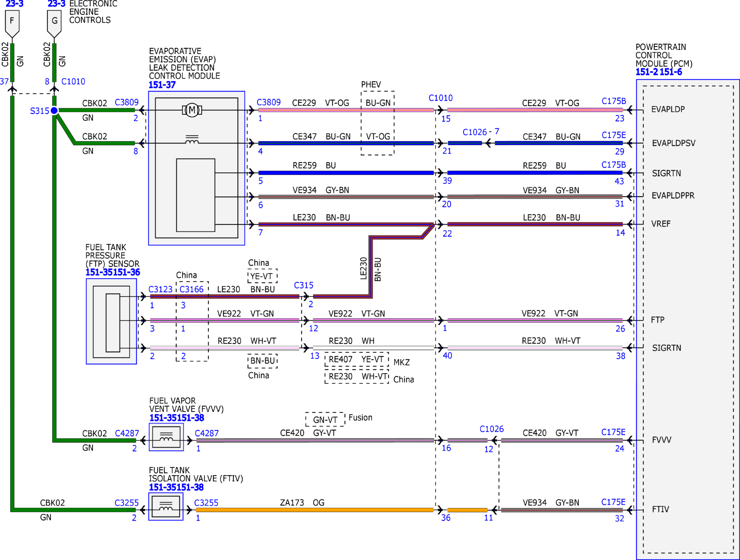Select the ZA173 OG circuit label
The width and height of the screenshot is (740, 560).
(x=302, y=503)
